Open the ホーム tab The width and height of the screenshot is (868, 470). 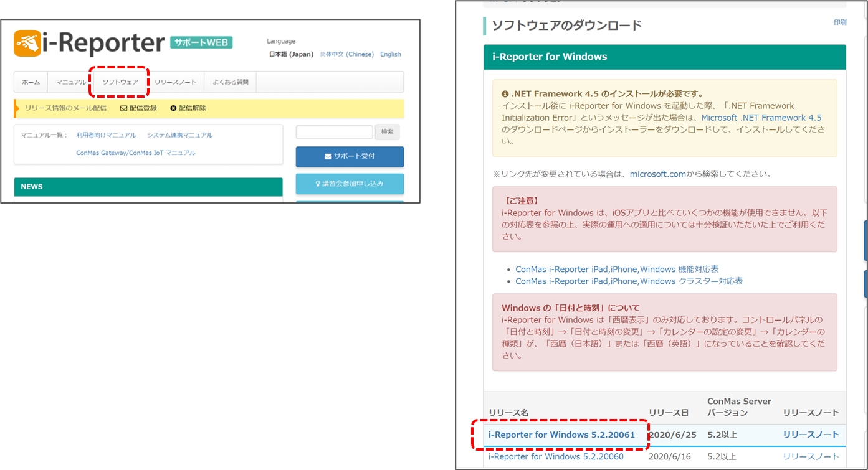tap(31, 82)
